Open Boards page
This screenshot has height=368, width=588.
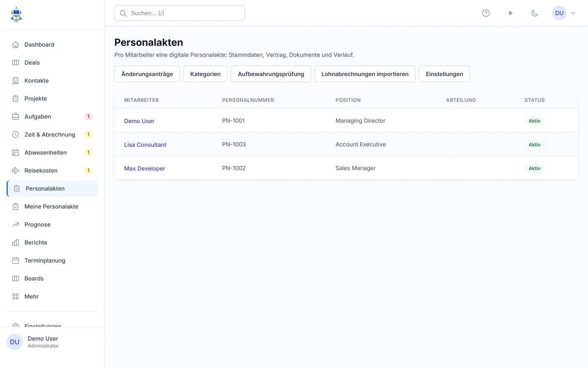point(52,279)
